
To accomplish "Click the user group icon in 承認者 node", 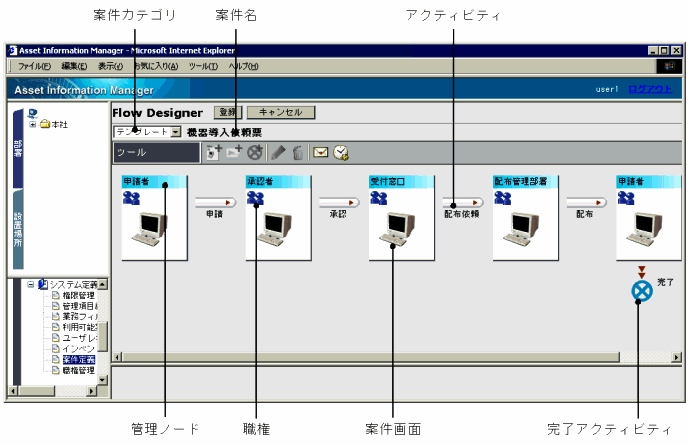I will pos(255,198).
